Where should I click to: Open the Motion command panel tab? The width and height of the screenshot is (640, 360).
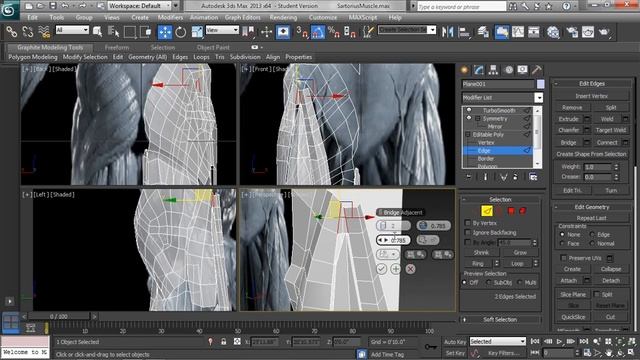click(x=509, y=70)
